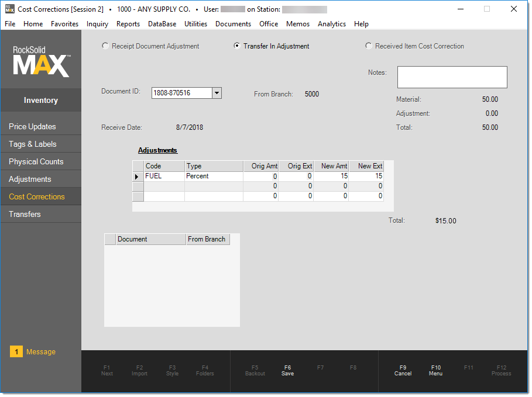This screenshot has width=532, height=397.
Task: Open Tags & Labels section
Action: click(x=41, y=144)
